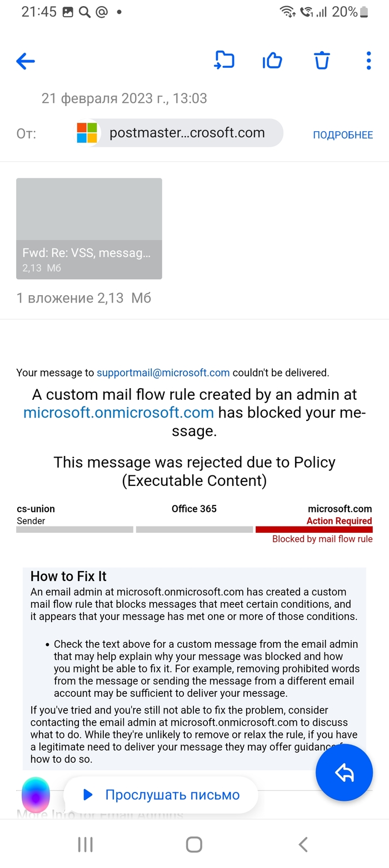Viewport: 389px width, 868px height.
Task: Open the supportmail@microsoft.com link
Action: point(163,373)
